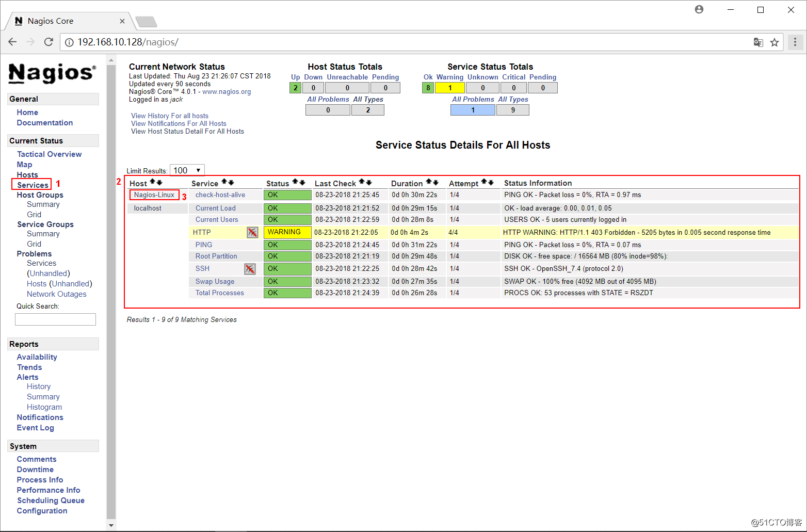
Task: Open the Configuration page
Action: (x=42, y=511)
